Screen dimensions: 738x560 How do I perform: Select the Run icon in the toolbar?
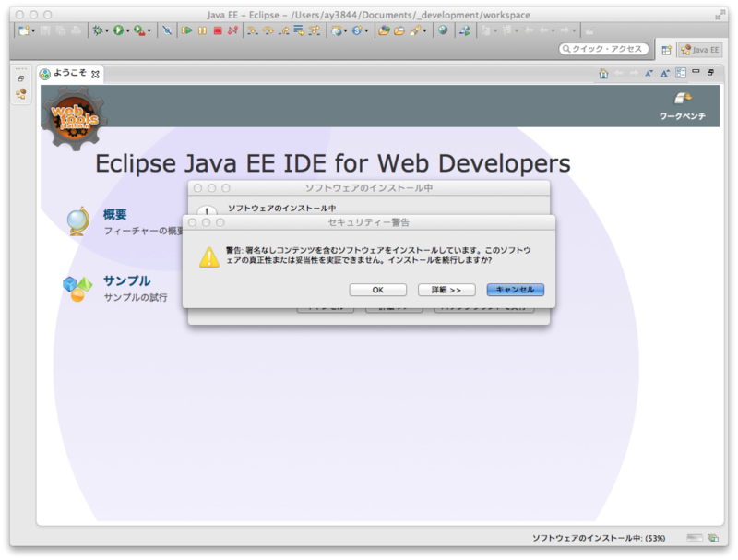coord(117,30)
